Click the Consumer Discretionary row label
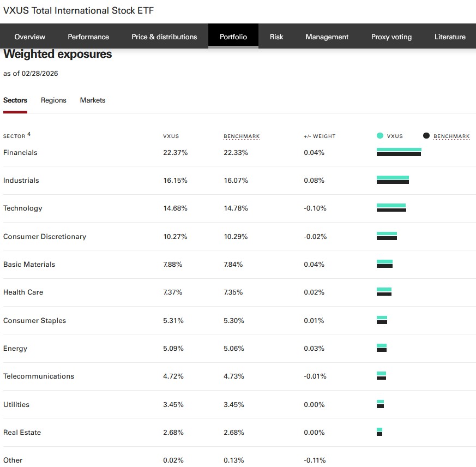This screenshot has height=467, width=476. click(45, 237)
